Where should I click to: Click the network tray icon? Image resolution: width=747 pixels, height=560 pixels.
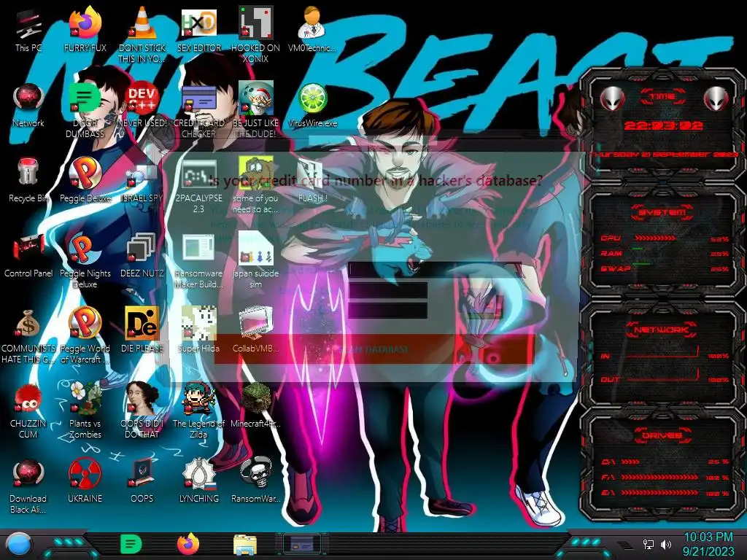[x=649, y=544]
